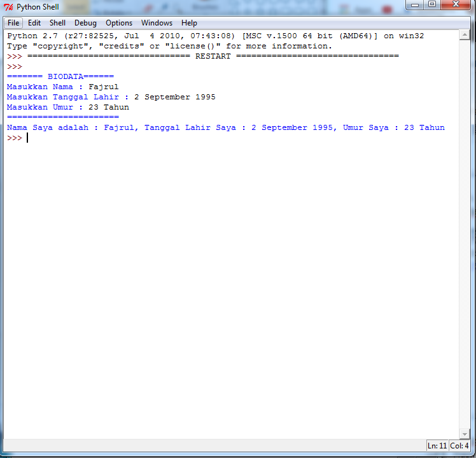Open the Options menu

[119, 23]
